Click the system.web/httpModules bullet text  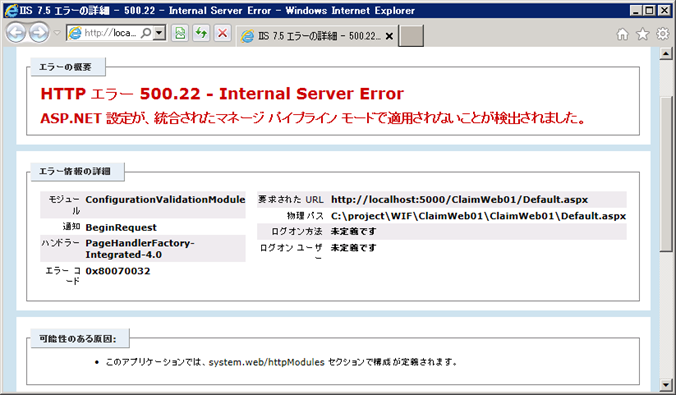(x=281, y=362)
